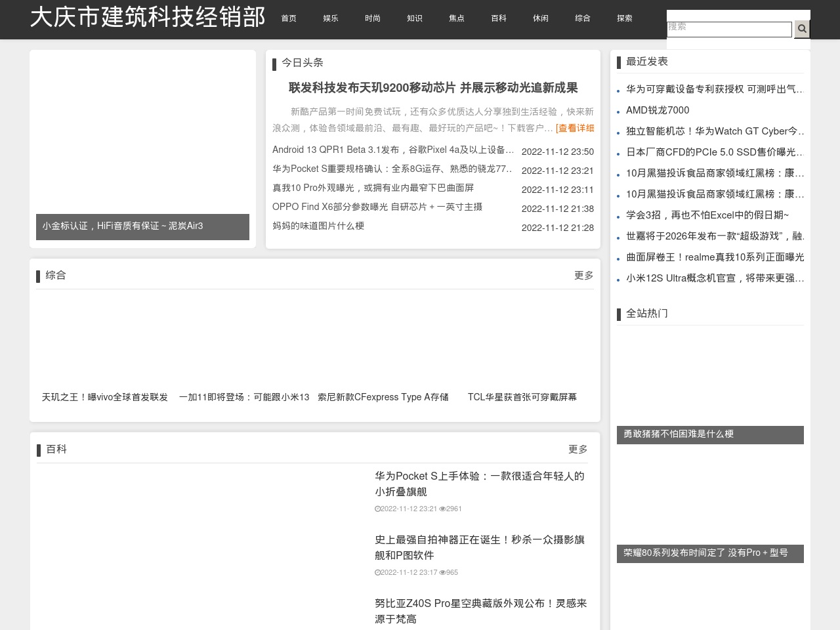Image resolution: width=840 pixels, height=630 pixels.
Task: Click the date 2022-11-12 21:28
Action: (558, 228)
